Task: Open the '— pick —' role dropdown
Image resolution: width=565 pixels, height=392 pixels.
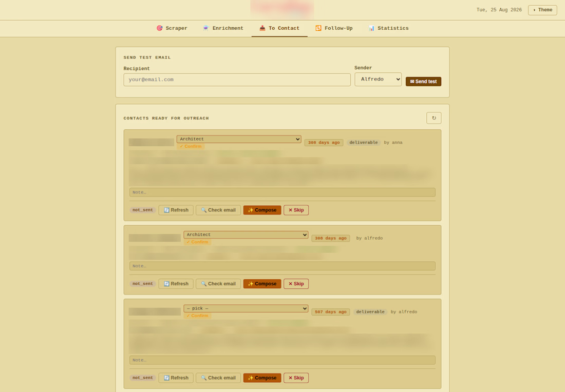Action: coord(246,308)
